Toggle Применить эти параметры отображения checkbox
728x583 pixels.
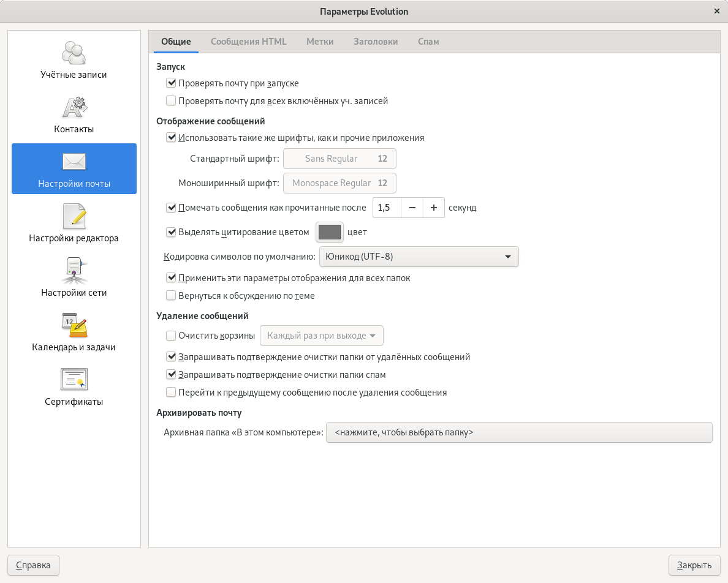[x=171, y=278]
